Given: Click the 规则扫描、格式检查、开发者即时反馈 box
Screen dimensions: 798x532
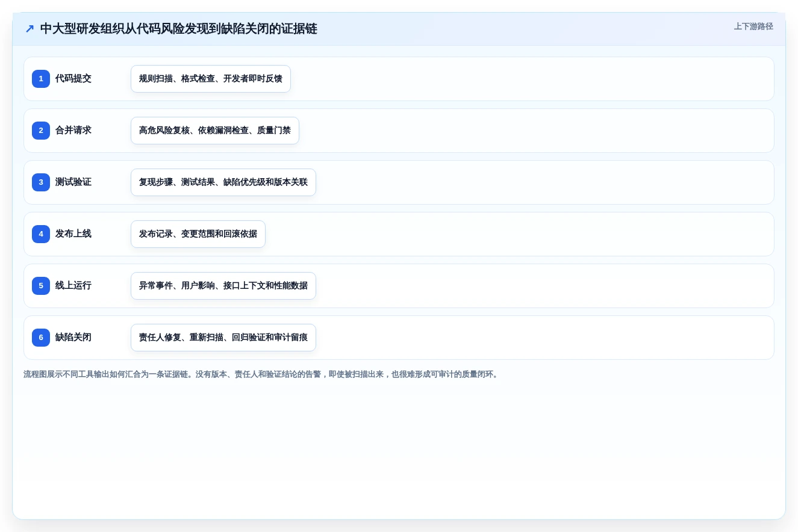Looking at the screenshot, I should (x=211, y=79).
